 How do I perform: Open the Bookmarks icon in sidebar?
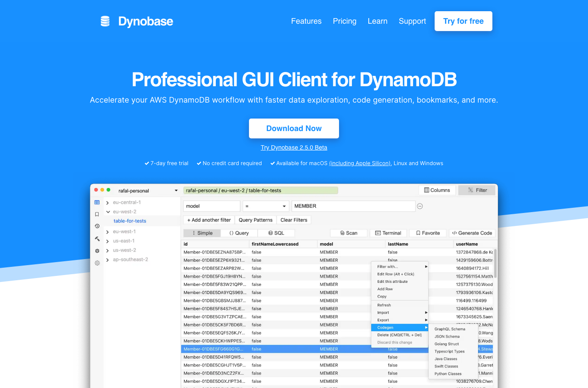[97, 214]
